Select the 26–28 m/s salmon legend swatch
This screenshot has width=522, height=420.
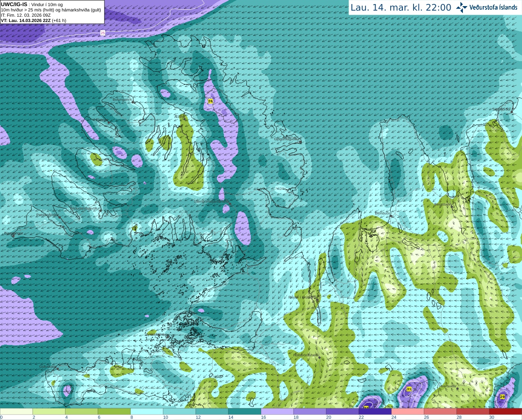[440, 411]
